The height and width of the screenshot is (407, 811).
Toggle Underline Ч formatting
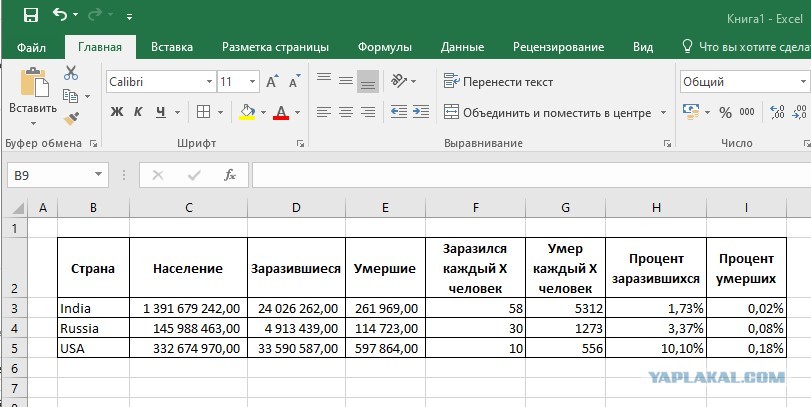(161, 112)
